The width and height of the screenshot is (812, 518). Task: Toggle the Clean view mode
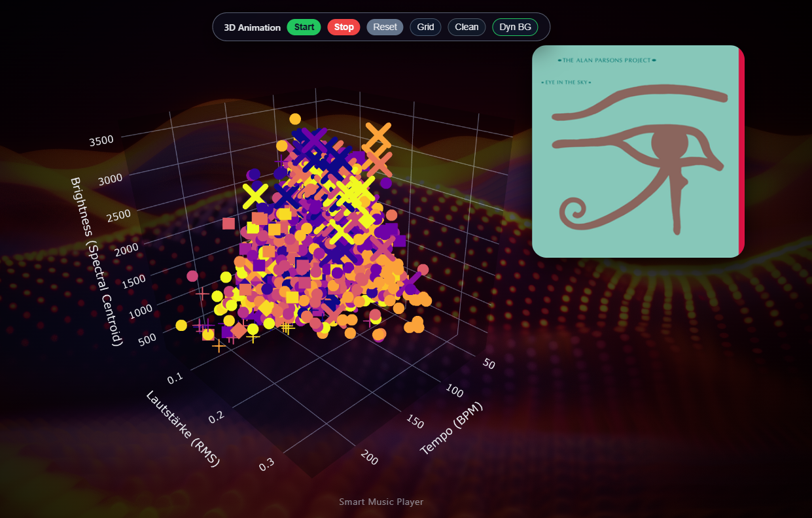click(x=467, y=27)
